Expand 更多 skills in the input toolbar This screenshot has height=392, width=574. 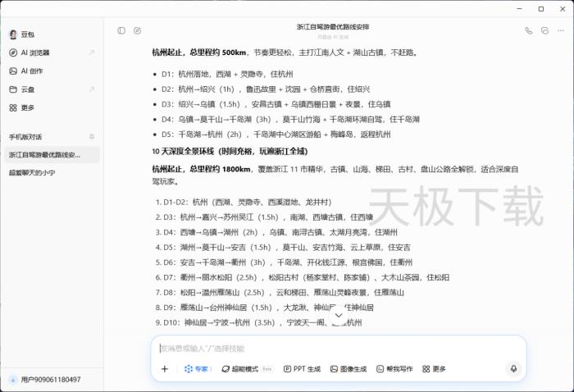pos(434,369)
